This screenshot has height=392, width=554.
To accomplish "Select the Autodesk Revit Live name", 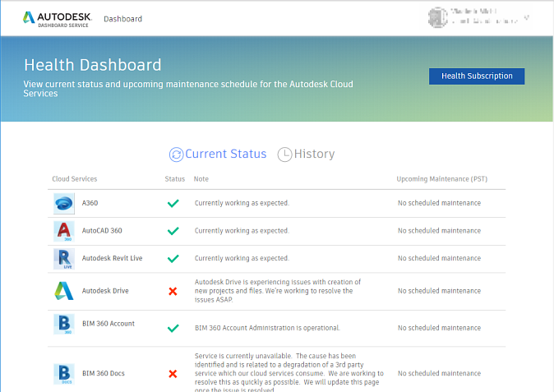I will [x=113, y=258].
